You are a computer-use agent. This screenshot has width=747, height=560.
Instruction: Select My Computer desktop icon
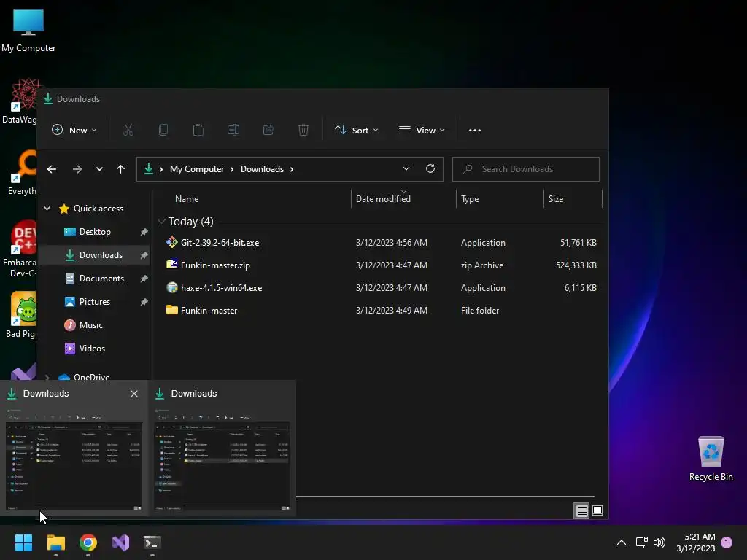click(28, 30)
